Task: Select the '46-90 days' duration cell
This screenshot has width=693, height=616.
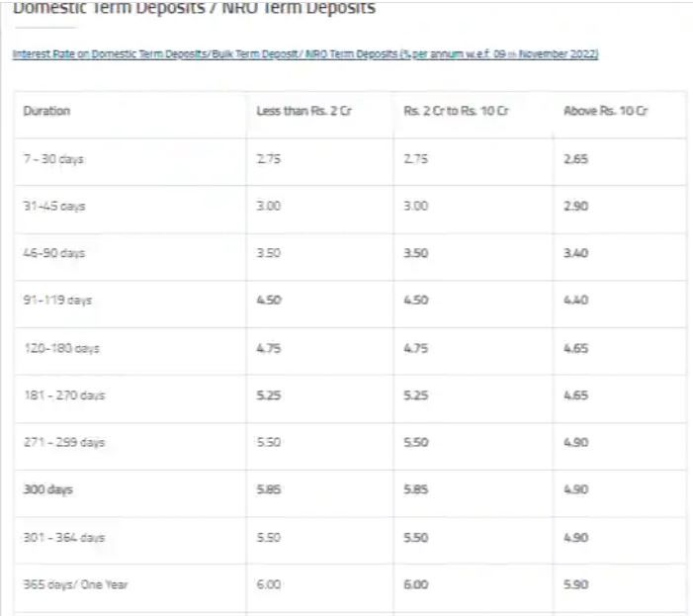Action: (x=54, y=253)
